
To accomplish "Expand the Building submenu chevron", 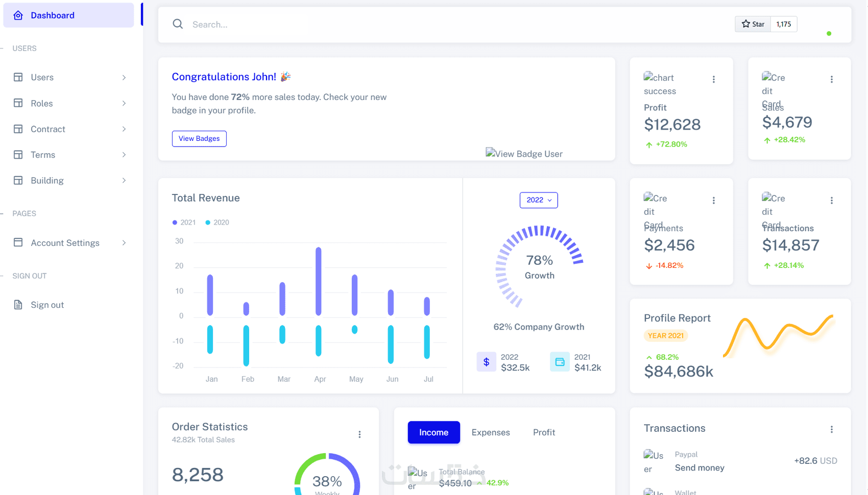I will click(124, 180).
